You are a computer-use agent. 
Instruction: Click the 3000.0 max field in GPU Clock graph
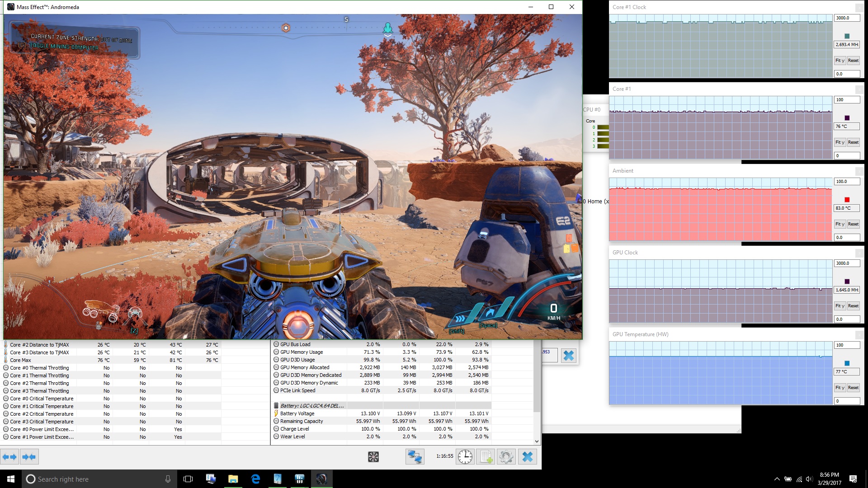click(x=847, y=263)
